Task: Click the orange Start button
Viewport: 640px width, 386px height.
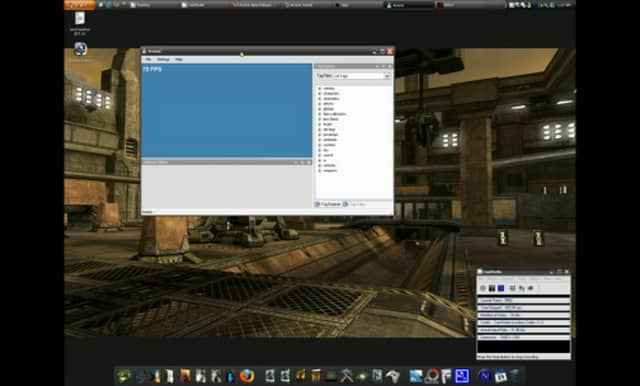Action: point(80,5)
